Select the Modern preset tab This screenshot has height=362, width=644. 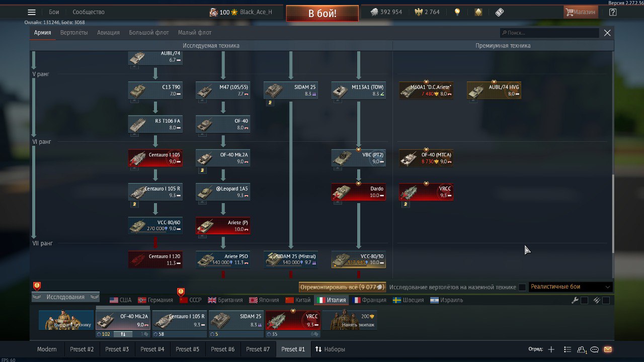point(47,349)
